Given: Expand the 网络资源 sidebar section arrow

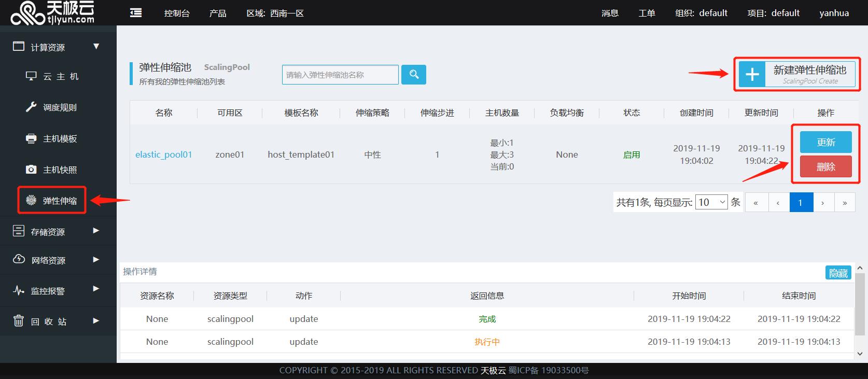Looking at the screenshot, I should tap(96, 260).
